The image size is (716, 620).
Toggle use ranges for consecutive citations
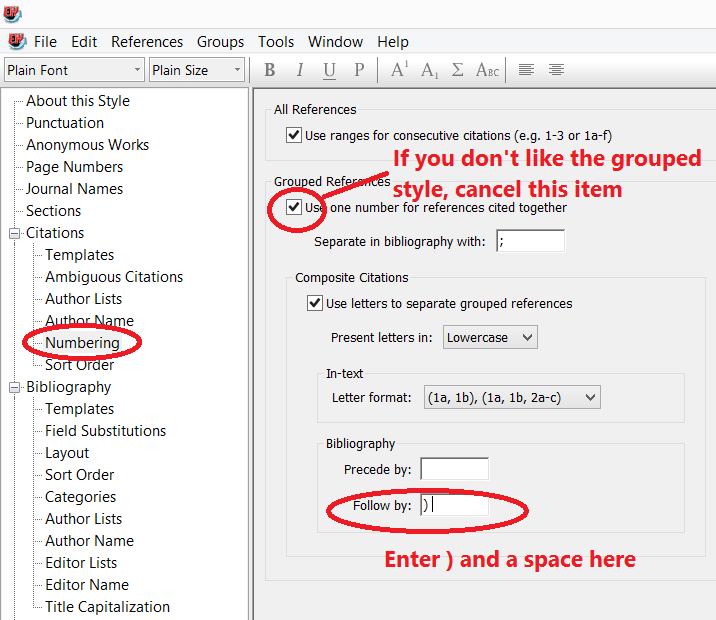(294, 135)
